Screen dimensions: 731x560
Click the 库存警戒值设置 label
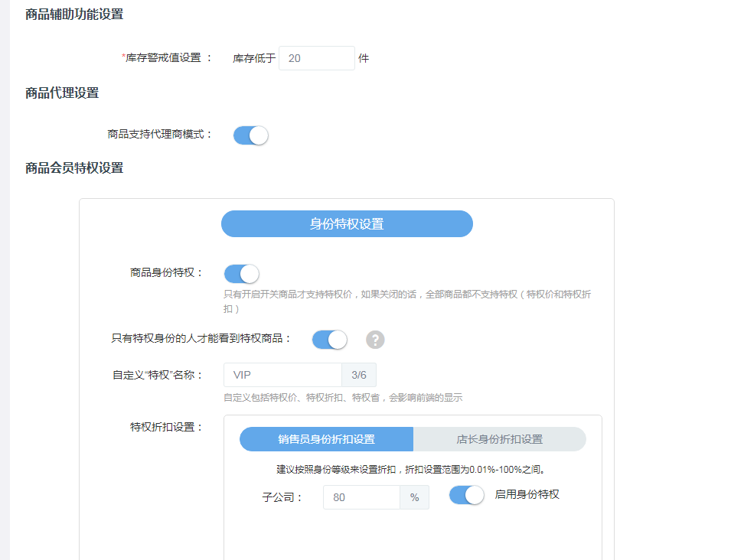coord(166,58)
